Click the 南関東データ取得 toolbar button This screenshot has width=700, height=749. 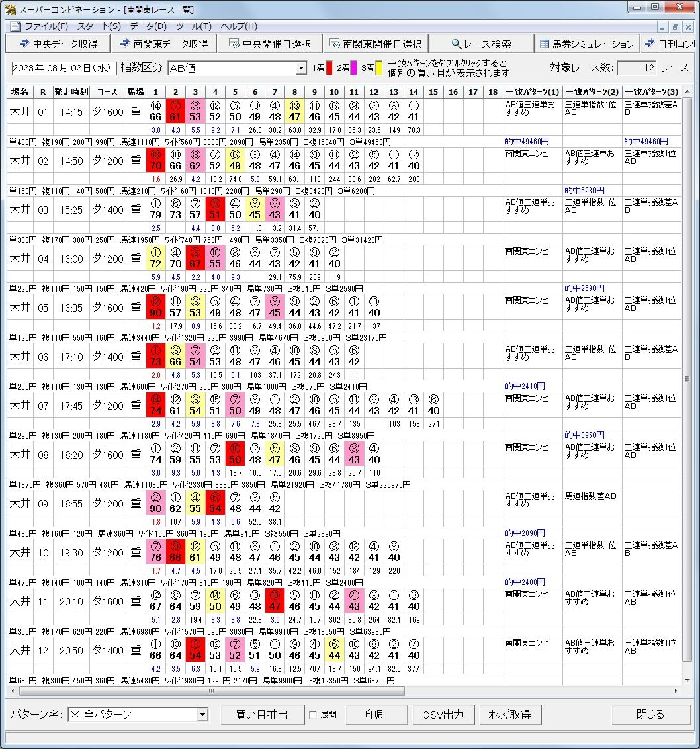click(x=163, y=44)
